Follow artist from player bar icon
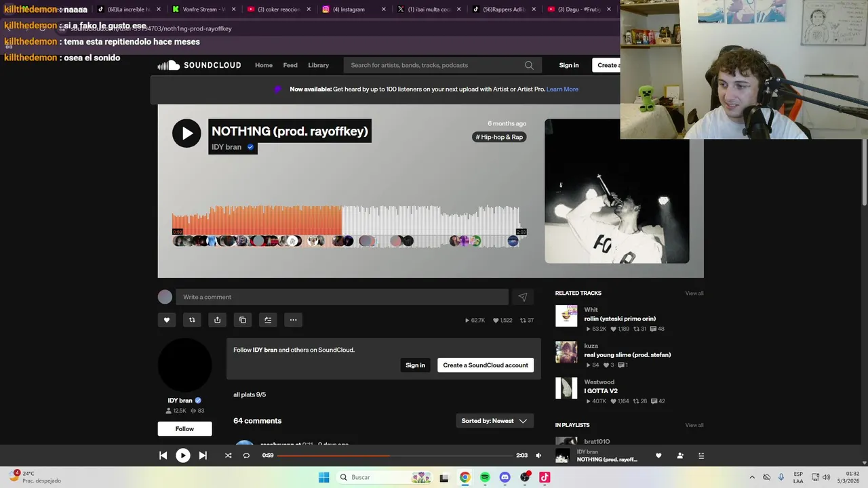 pyautogui.click(x=680, y=455)
